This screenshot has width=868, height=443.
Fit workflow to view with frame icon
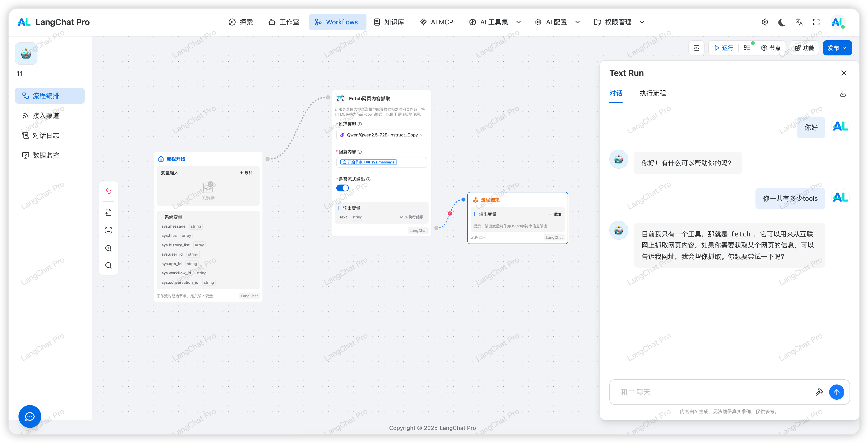(108, 230)
